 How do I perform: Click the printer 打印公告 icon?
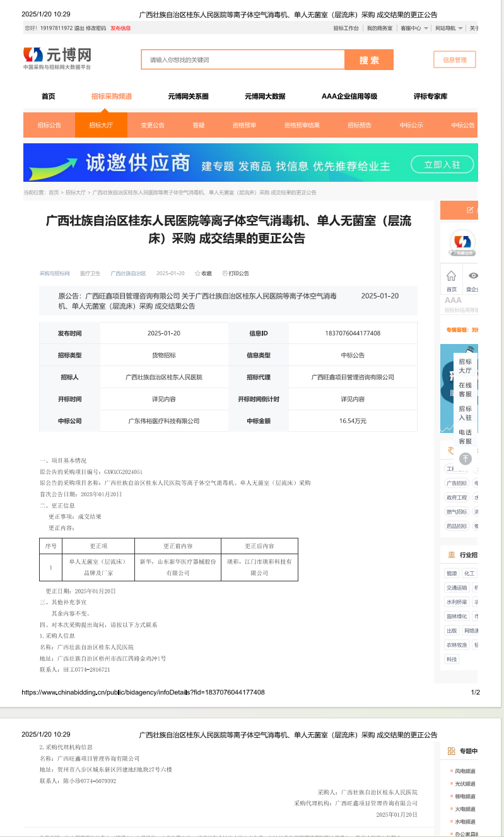tap(225, 273)
